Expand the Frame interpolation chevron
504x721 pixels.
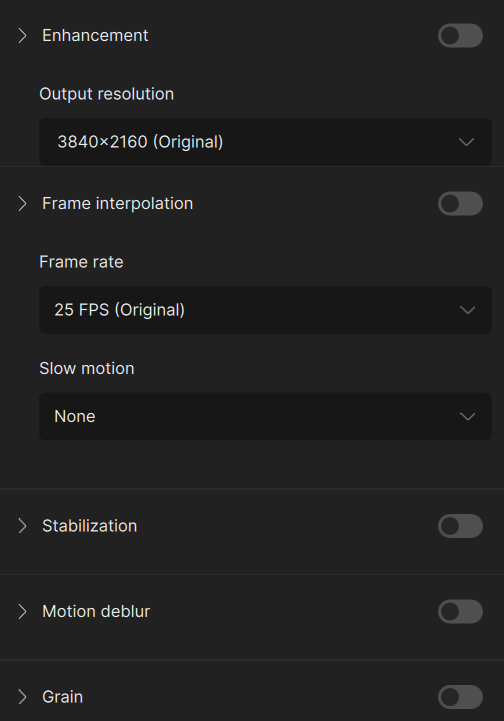pos(22,204)
